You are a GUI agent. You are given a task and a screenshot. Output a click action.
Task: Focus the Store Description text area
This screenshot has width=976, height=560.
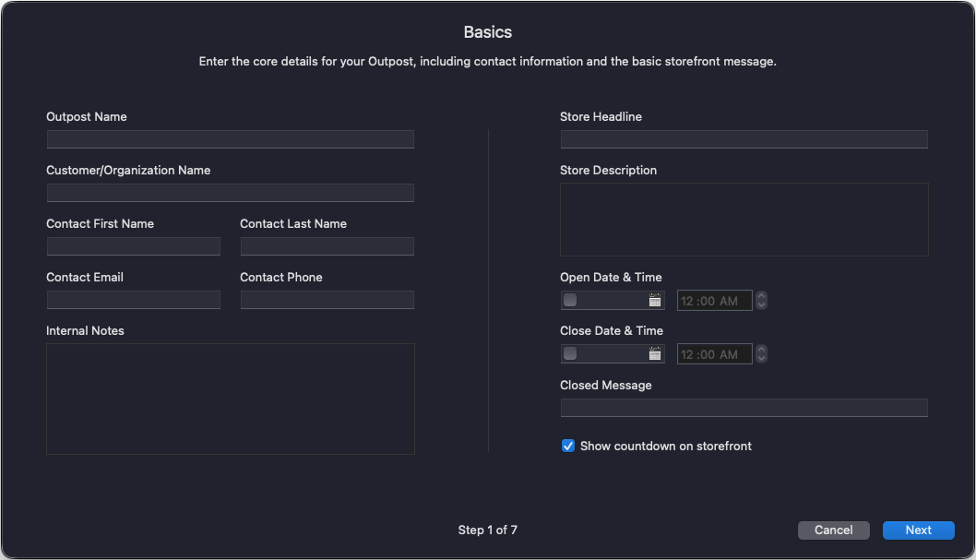click(744, 220)
